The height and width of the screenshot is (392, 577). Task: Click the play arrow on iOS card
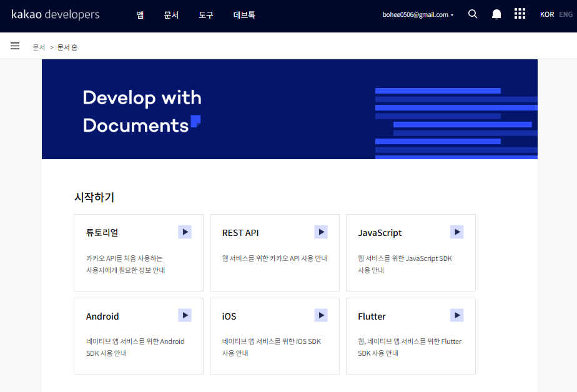tap(321, 315)
